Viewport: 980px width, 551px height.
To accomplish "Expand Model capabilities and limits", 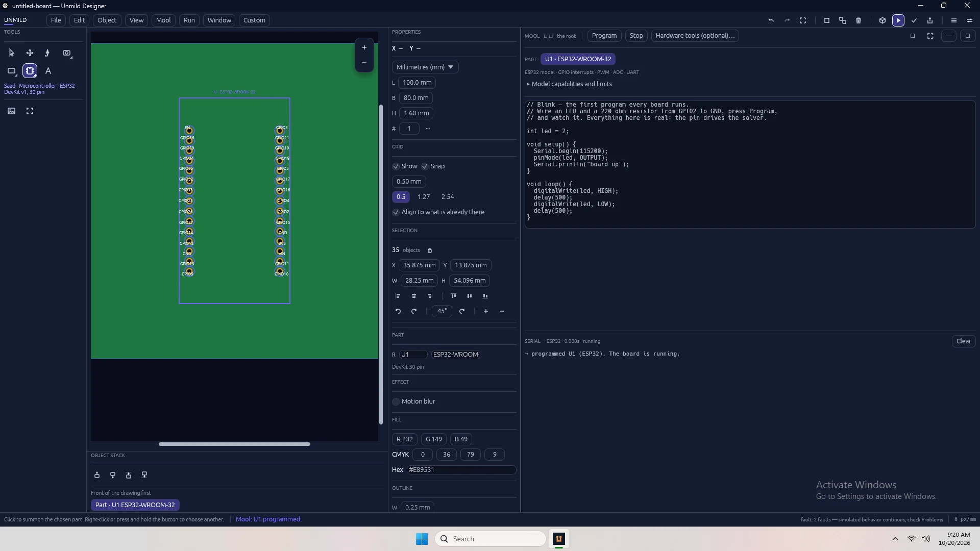I will (x=569, y=84).
